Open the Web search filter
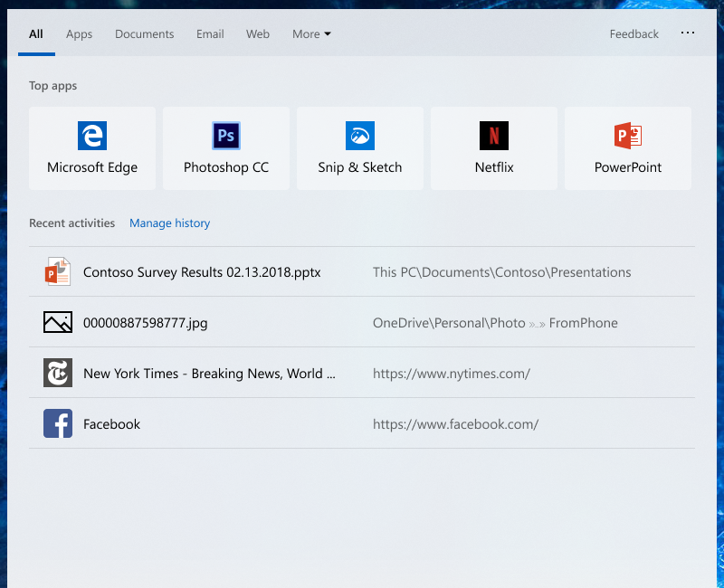Image resolution: width=724 pixels, height=588 pixels. pyautogui.click(x=258, y=33)
